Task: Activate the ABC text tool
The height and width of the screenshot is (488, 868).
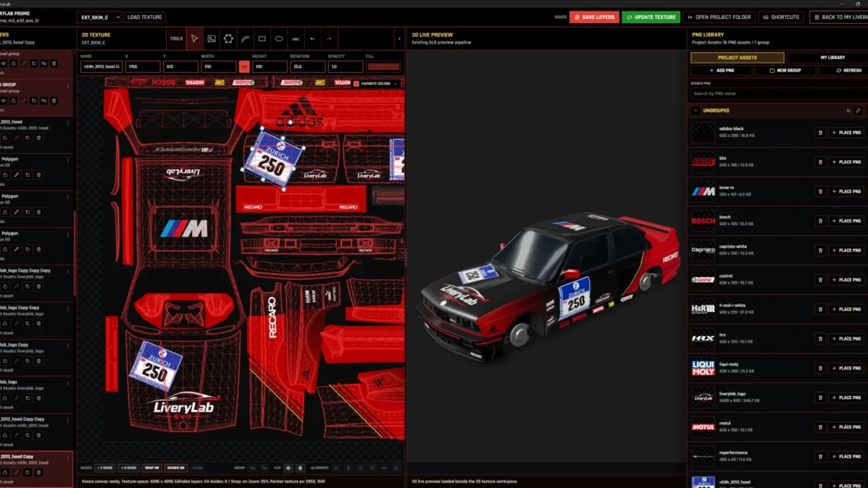Action: [296, 39]
